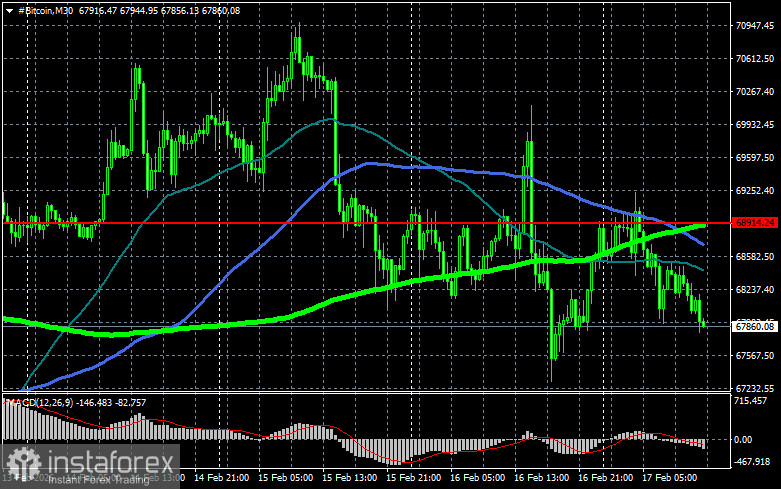Click the MACD value -146.483
The image size is (781, 489).
point(94,402)
